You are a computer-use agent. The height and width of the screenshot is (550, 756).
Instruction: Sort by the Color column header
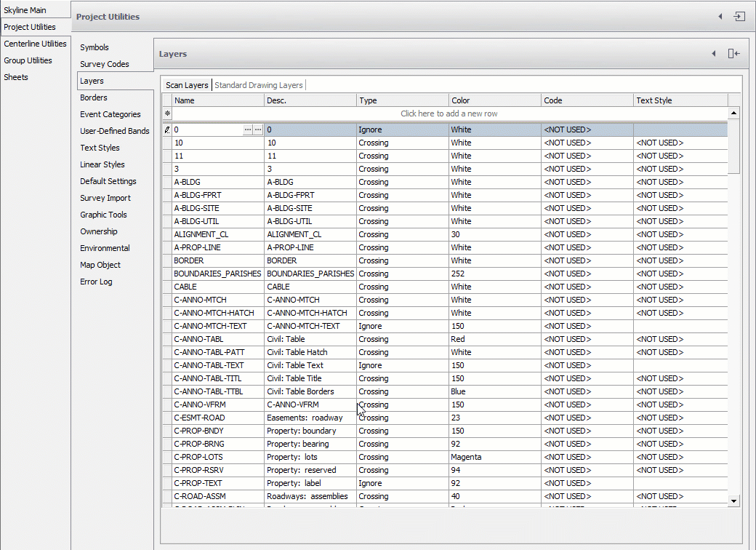[x=495, y=100]
